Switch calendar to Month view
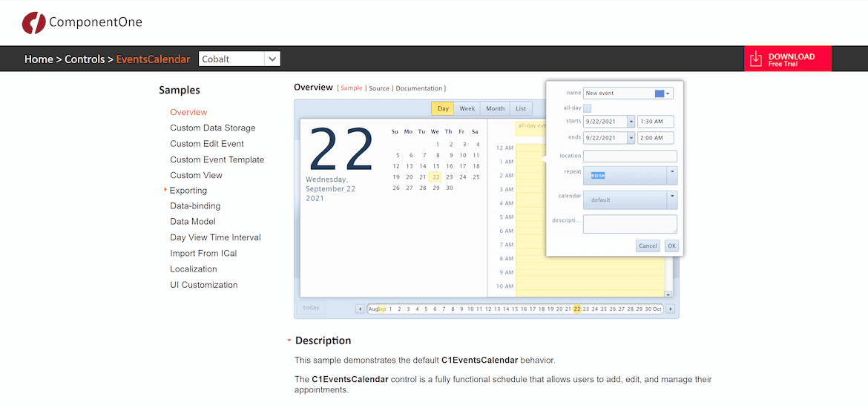This screenshot has height=408, width=868. tap(495, 108)
